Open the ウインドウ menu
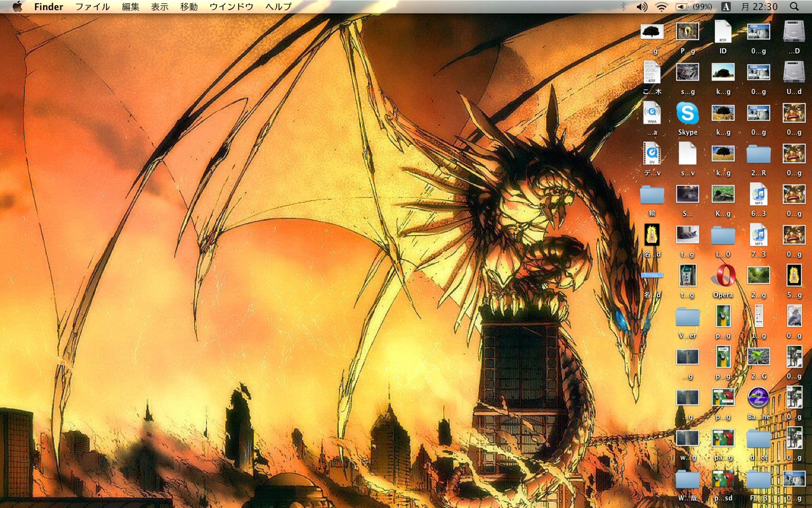The image size is (812, 508). pos(232,6)
